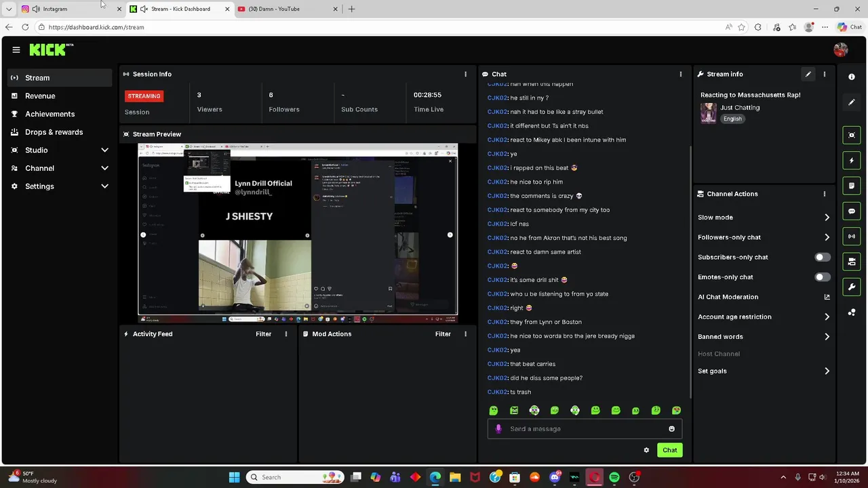Viewport: 868px width, 488px height.
Task: Open Achievements in left sidebar
Action: 60,114
